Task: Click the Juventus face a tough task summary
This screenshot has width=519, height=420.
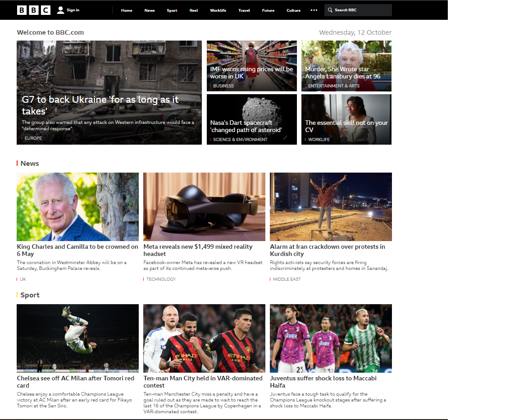Action: pyautogui.click(x=328, y=400)
